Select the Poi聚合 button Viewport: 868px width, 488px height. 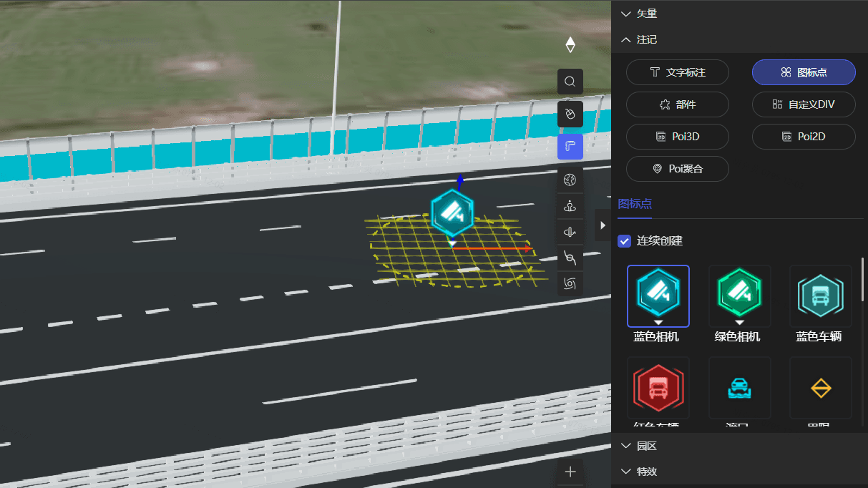tap(677, 169)
